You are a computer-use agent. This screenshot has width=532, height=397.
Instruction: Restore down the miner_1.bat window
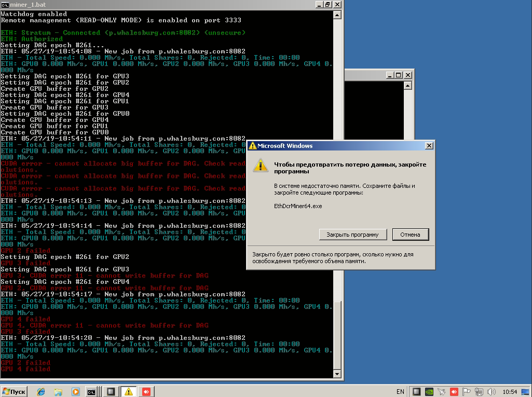tap(328, 4)
